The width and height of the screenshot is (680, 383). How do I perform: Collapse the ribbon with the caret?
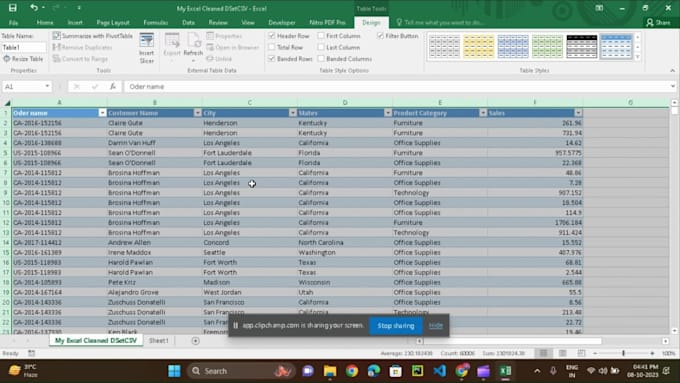point(672,70)
